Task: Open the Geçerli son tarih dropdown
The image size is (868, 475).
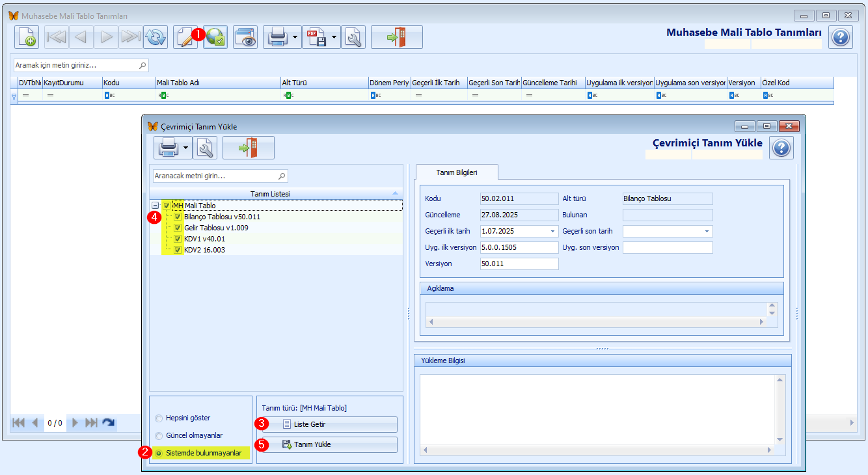Action: 706,231
